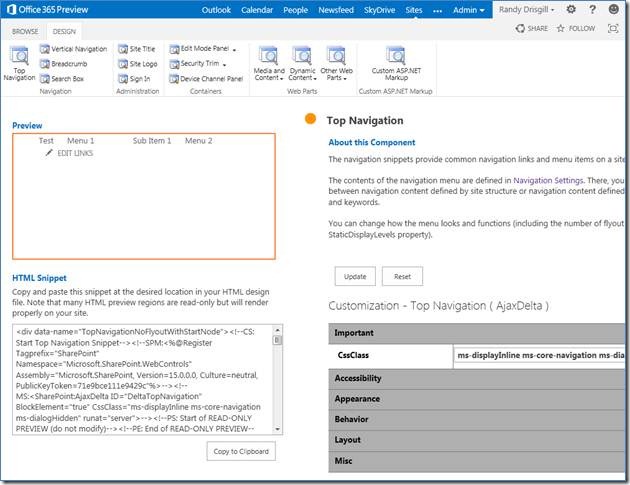Collapse the Important property section
Screen dimensions: 630x485
click(x=477, y=333)
